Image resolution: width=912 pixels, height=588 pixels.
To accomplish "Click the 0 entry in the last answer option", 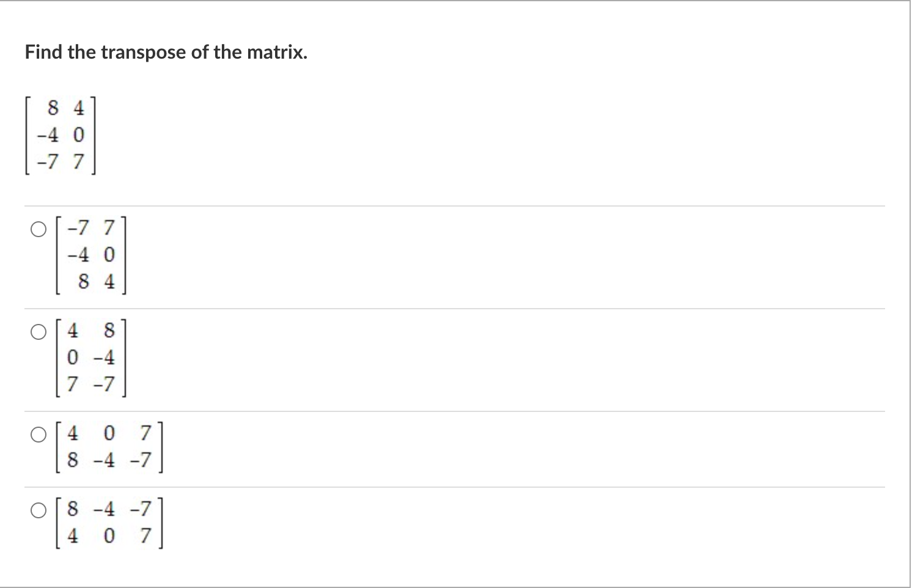I will coord(109,537).
